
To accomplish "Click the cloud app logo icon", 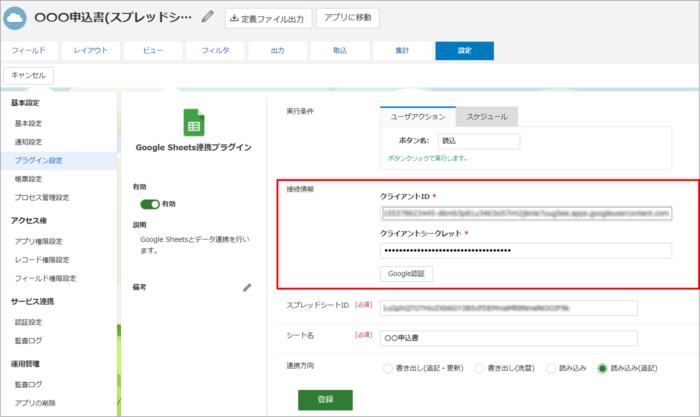I will click(x=15, y=18).
